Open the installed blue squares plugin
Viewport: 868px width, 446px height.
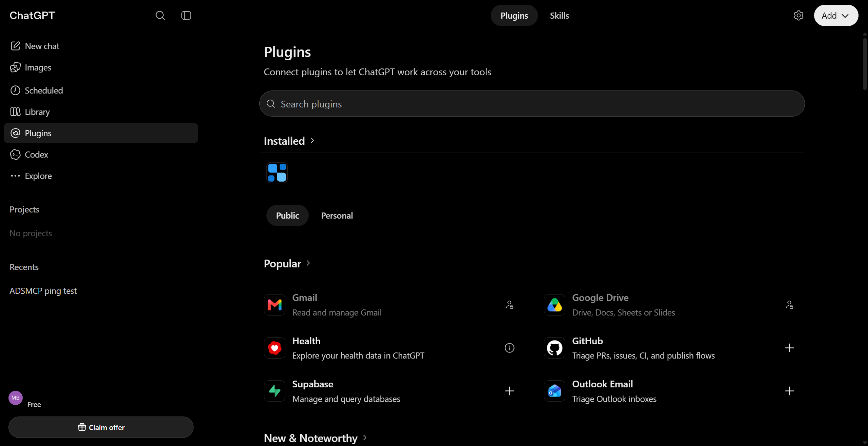click(277, 173)
